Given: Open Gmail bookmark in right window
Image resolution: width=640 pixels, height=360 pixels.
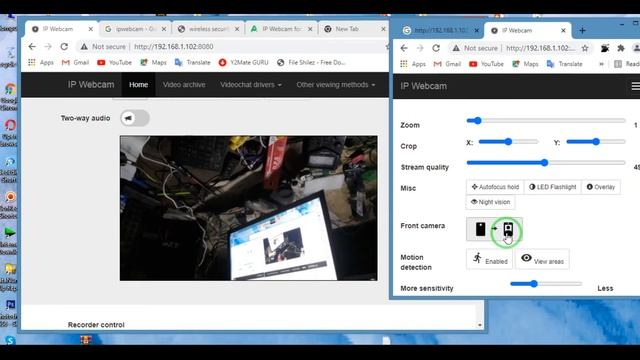Looking at the screenshot, I should coord(447,64).
